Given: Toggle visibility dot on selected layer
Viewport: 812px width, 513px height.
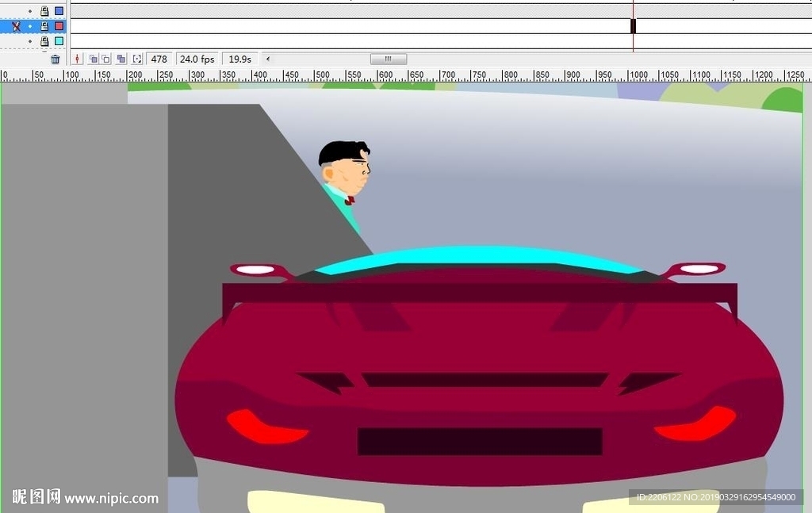Looking at the screenshot, I should 30,26.
